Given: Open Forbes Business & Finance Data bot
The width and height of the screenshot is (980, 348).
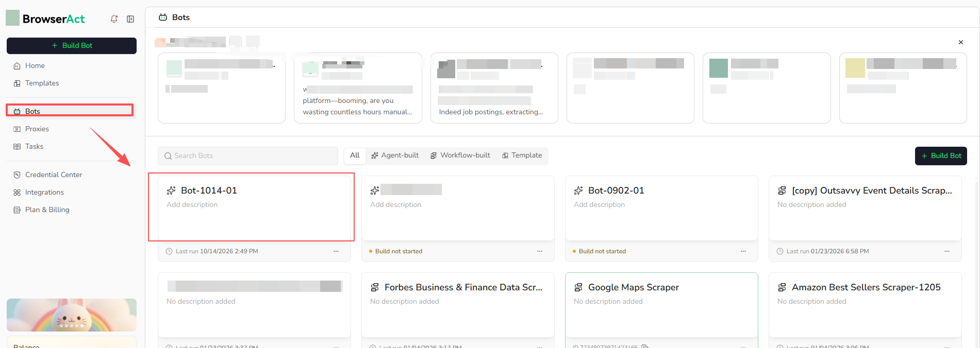Looking at the screenshot, I should [x=463, y=287].
